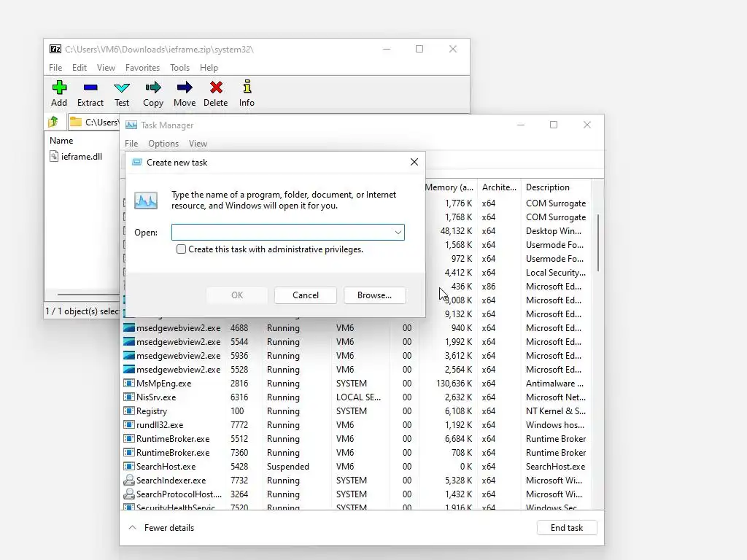Select icon of SearchIndexer.exe process
This screenshot has width=747, height=560.
(x=128, y=480)
